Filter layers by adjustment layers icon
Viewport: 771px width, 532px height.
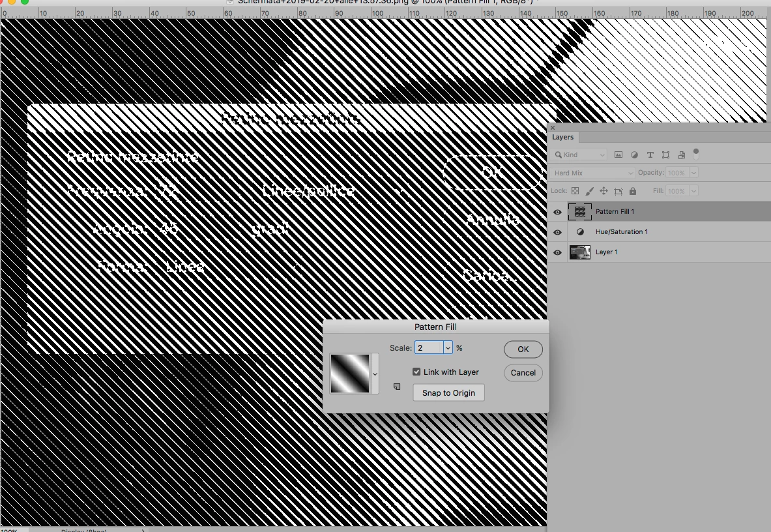tap(634, 155)
